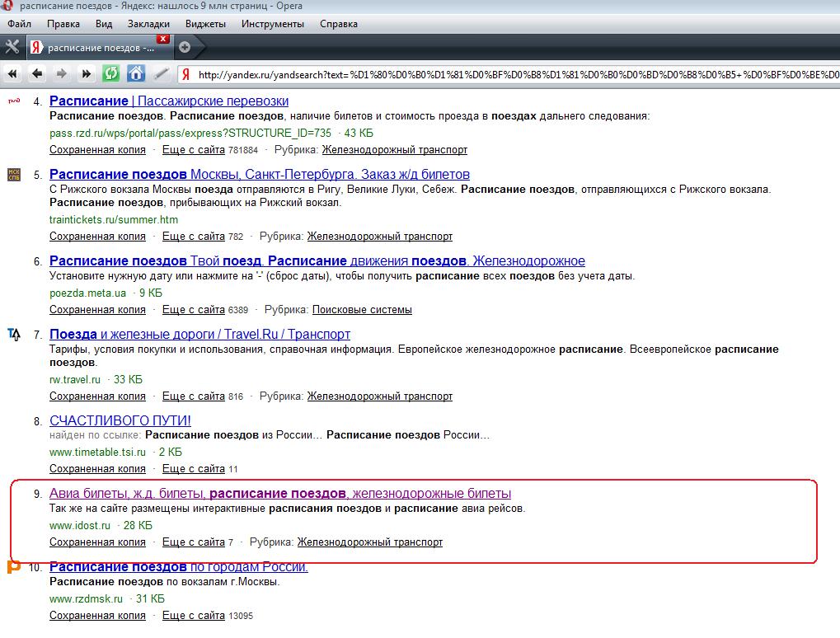Open the Виджеты menu

click(x=205, y=24)
